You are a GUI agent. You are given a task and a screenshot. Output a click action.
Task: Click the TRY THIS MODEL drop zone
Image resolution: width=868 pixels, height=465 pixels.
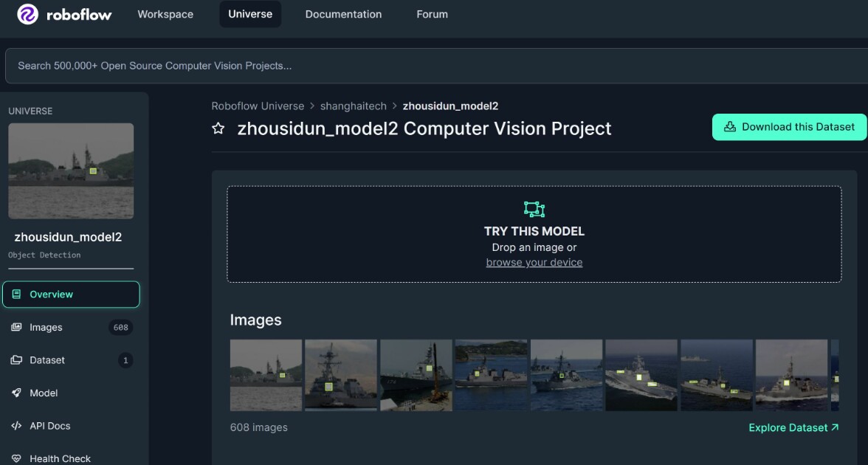tap(534, 234)
